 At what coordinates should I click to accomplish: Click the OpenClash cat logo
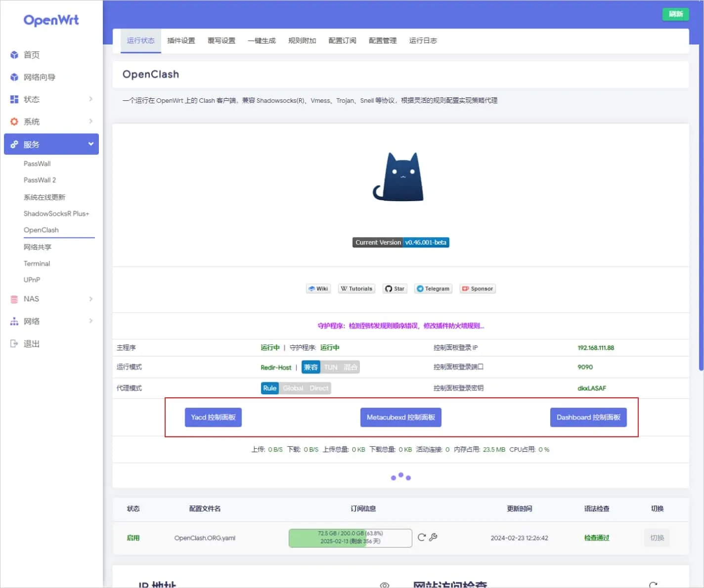[398, 177]
